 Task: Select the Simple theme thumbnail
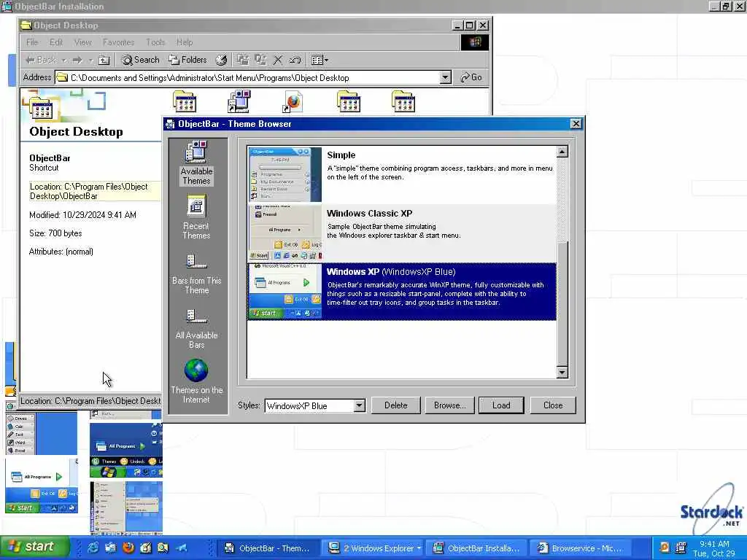pyautogui.click(x=285, y=175)
